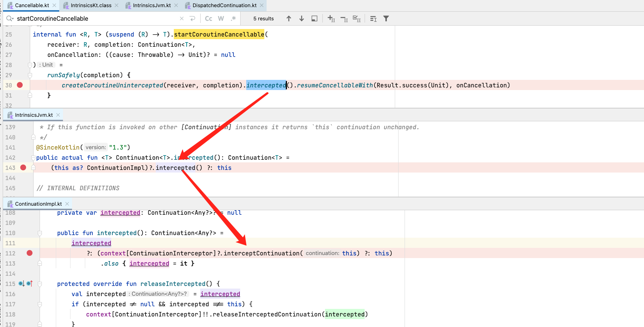Go to next search occurrence

click(302, 18)
